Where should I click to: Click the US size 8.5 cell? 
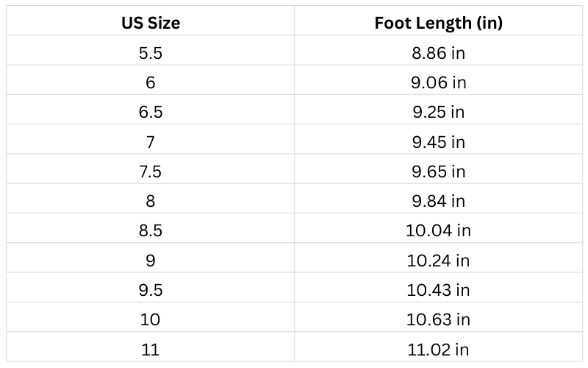point(151,230)
